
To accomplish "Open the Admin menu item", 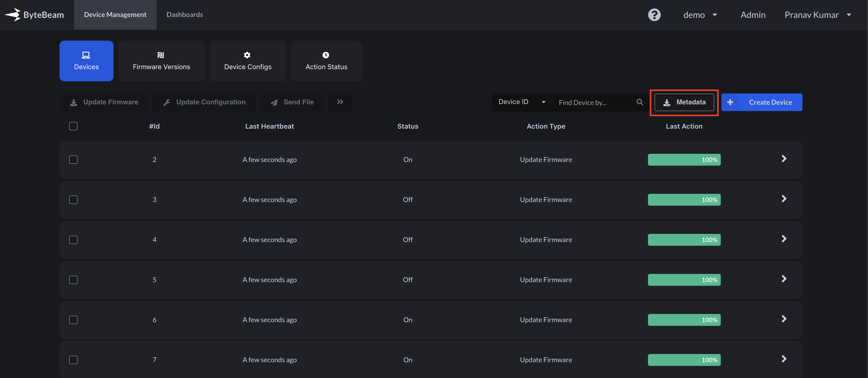I will click(x=753, y=15).
